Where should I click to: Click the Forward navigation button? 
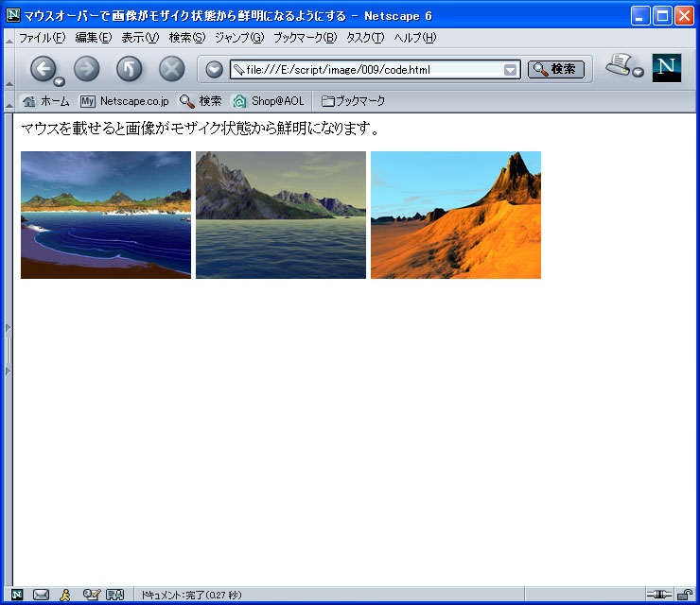tap(87, 69)
